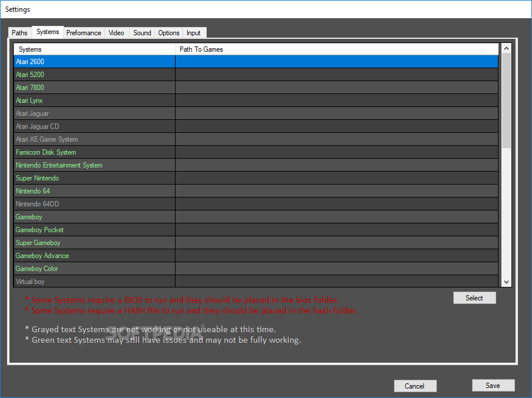Screen dimensions: 532x398
Task: Click the Select button
Action: [474, 298]
